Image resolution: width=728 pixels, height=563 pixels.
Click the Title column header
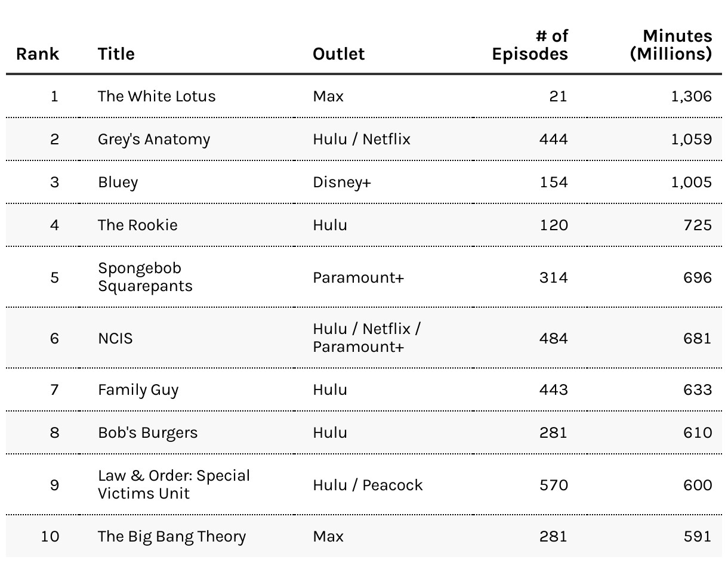coord(116,54)
